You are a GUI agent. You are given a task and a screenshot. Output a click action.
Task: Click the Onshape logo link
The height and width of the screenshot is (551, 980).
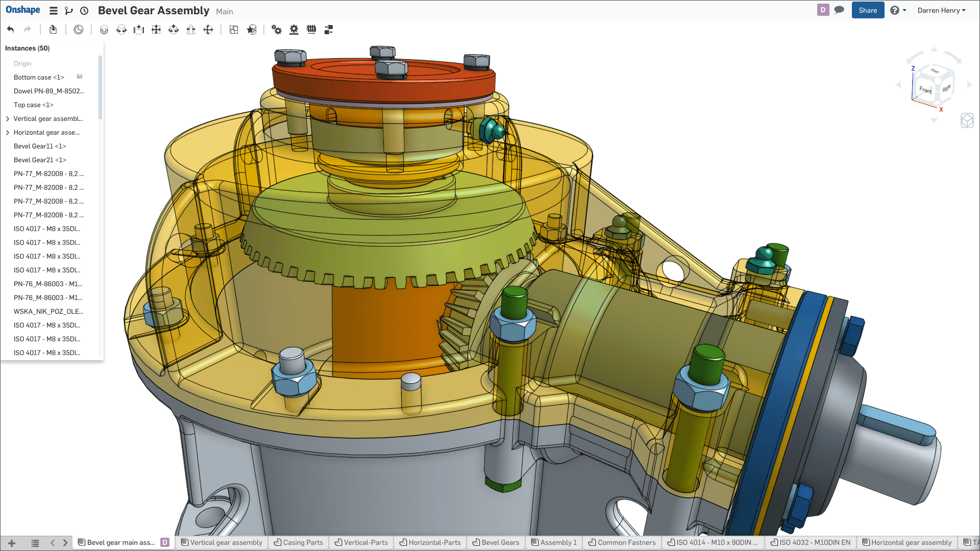click(23, 10)
